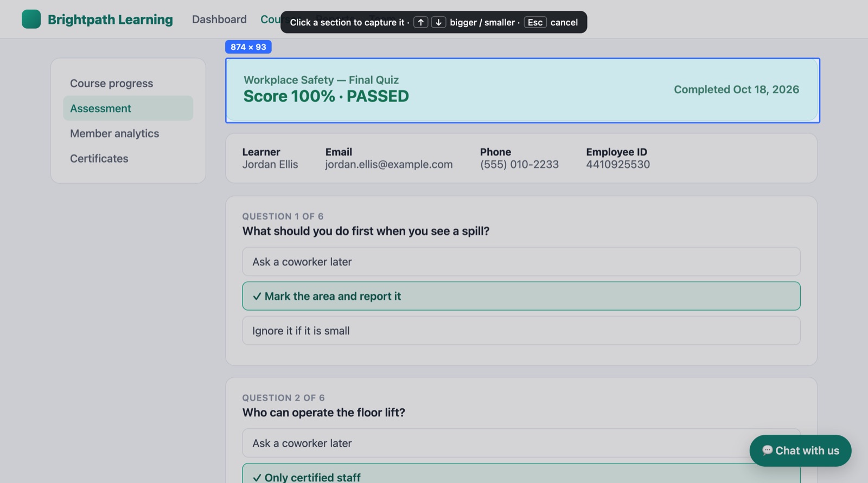Click the Chat with us button
Image resolution: width=868 pixels, height=483 pixels.
[800, 450]
